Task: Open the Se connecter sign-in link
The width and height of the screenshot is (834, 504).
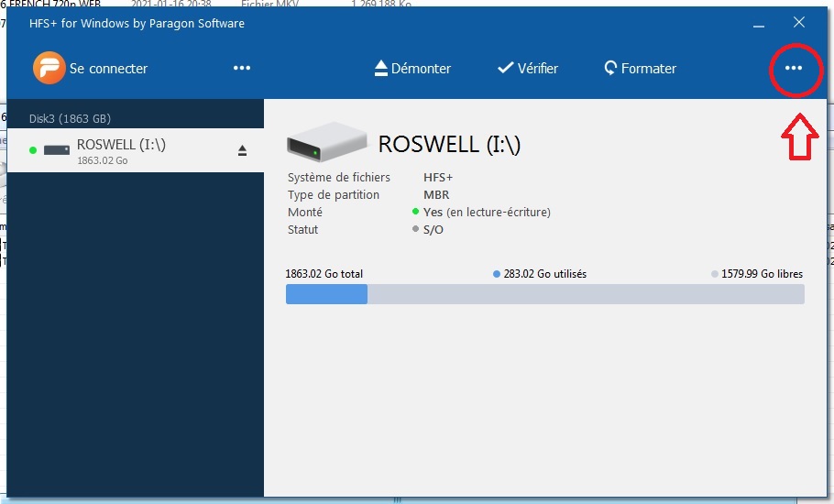Action: point(108,69)
